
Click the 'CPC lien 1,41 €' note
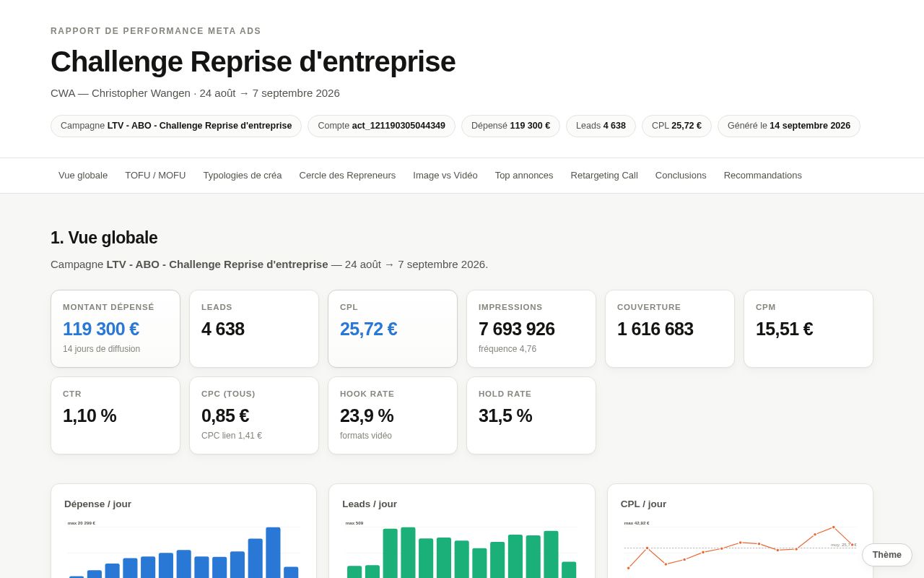point(232,436)
